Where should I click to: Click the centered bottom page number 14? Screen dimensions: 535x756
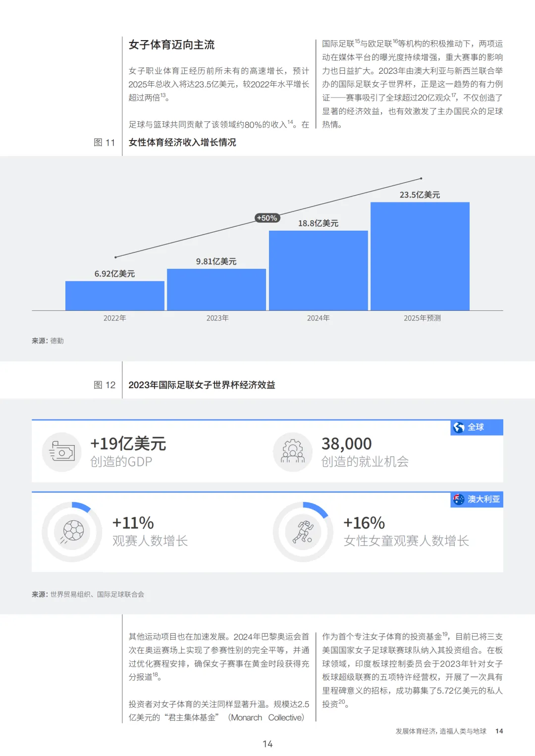pos(267,744)
